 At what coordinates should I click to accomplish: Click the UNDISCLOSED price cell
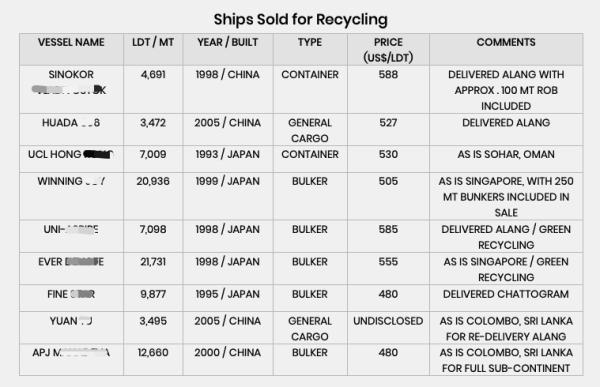pos(388,327)
